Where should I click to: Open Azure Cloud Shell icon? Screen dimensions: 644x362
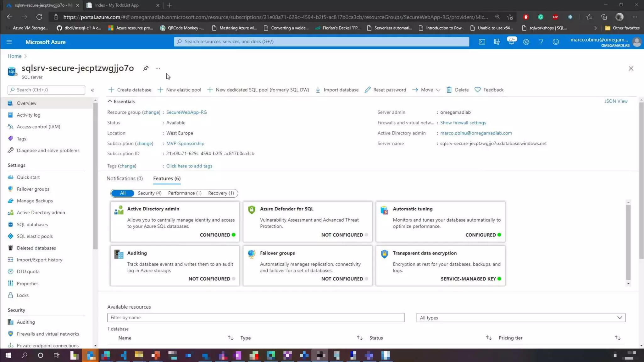482,42
